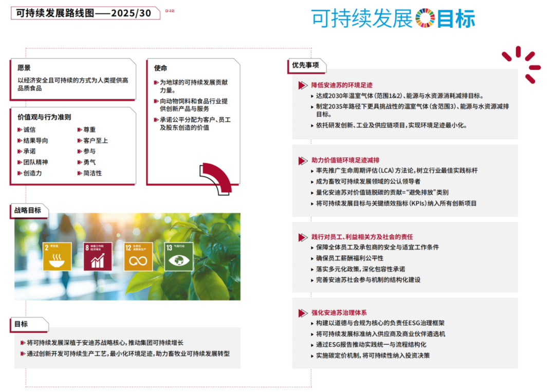Click the SDG 2 zero hunger bowl icon
Screen dimensions: 555x392
pos(57,256)
